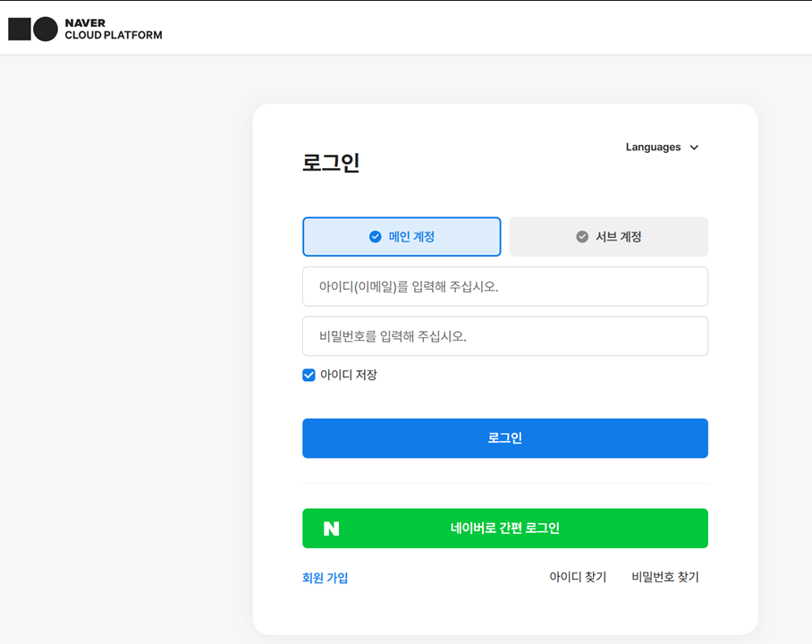Click the Naver Cloud Platform logo

85,29
